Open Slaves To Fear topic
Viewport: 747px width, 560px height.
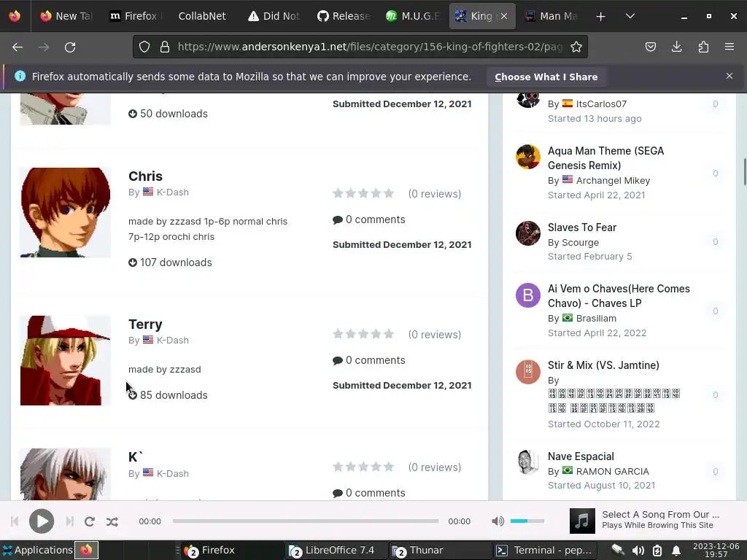[582, 227]
